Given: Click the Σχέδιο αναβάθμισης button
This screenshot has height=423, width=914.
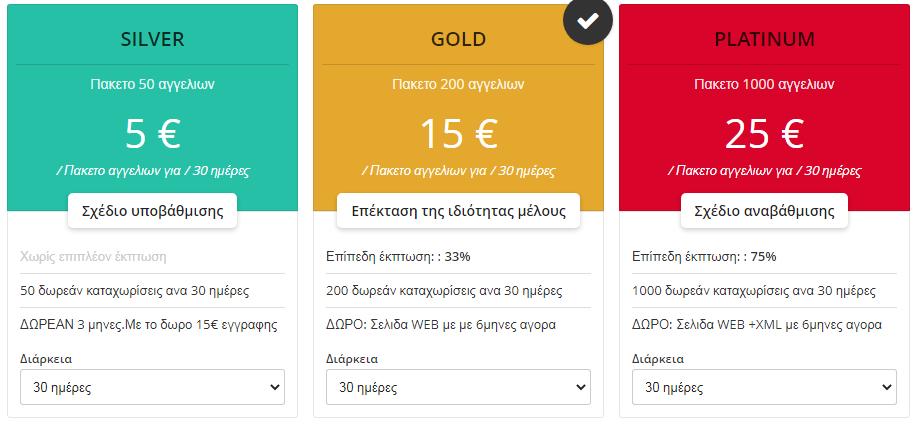Looking at the screenshot, I should 764,211.
